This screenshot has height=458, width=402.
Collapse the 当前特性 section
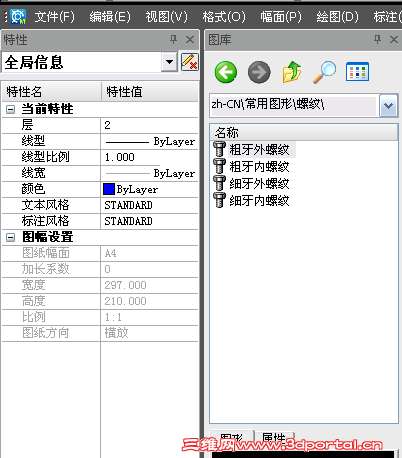11,109
